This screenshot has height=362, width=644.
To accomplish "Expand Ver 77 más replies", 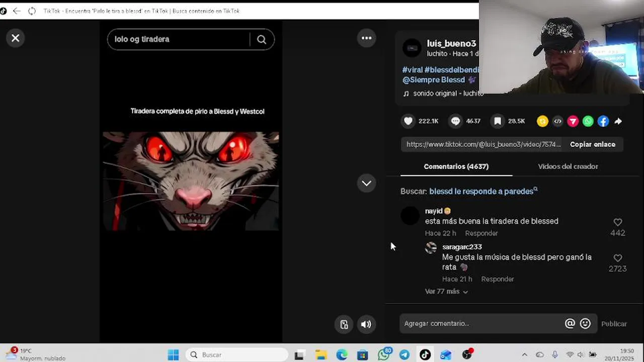I will tap(446, 292).
